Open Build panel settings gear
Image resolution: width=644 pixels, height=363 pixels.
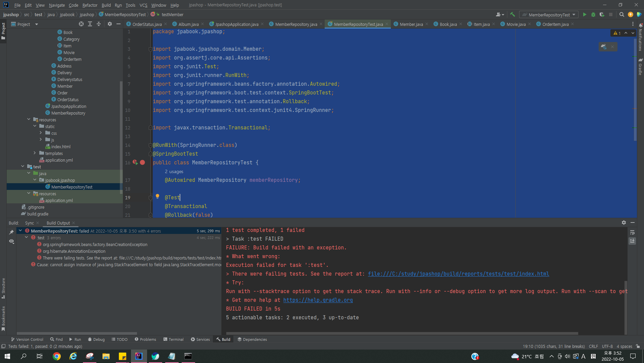624,223
